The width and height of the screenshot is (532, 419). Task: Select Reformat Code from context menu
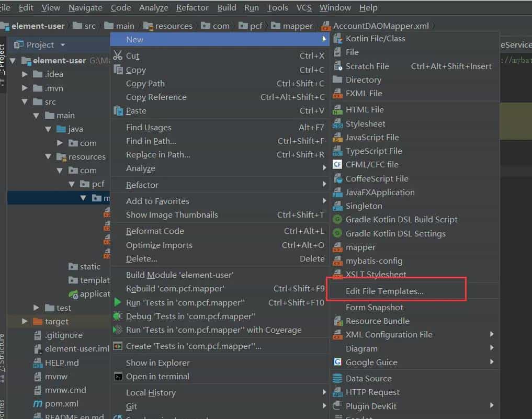[155, 231]
